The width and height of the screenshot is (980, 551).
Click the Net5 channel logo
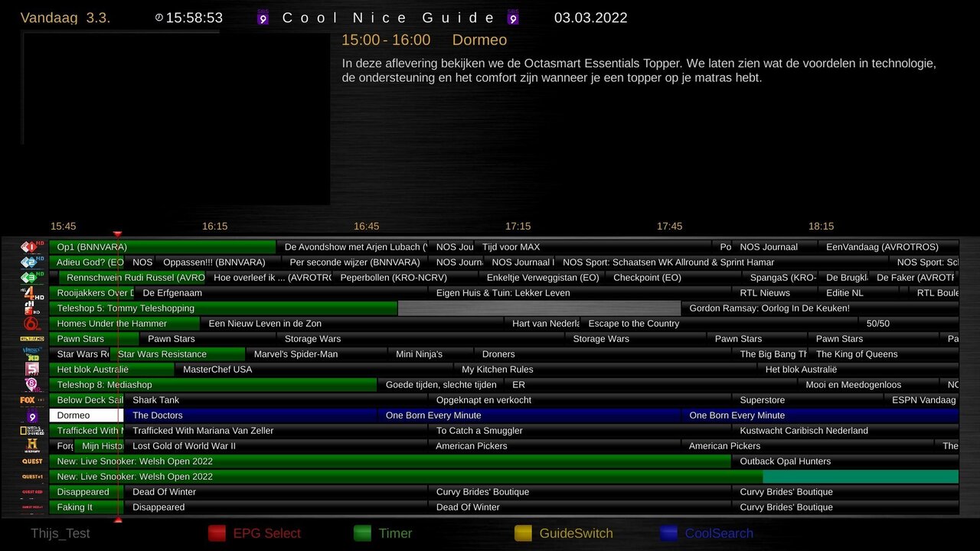[32, 369]
